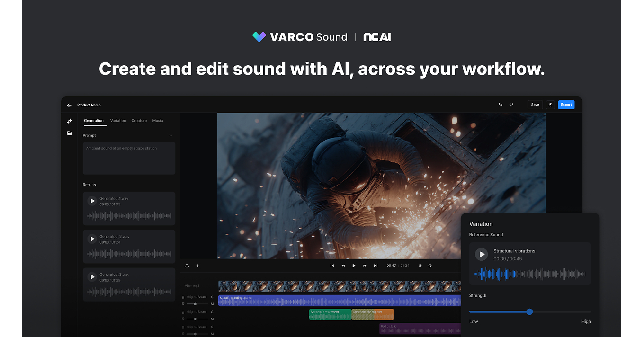The width and height of the screenshot is (644, 337).
Task: Click the Structural vibrations reference waveform
Action: coord(530,274)
